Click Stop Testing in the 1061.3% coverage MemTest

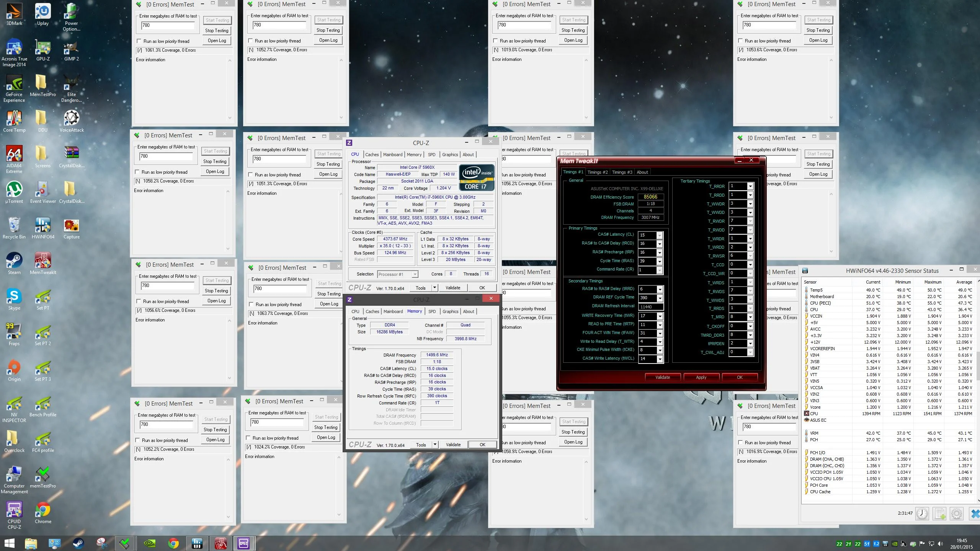click(217, 31)
